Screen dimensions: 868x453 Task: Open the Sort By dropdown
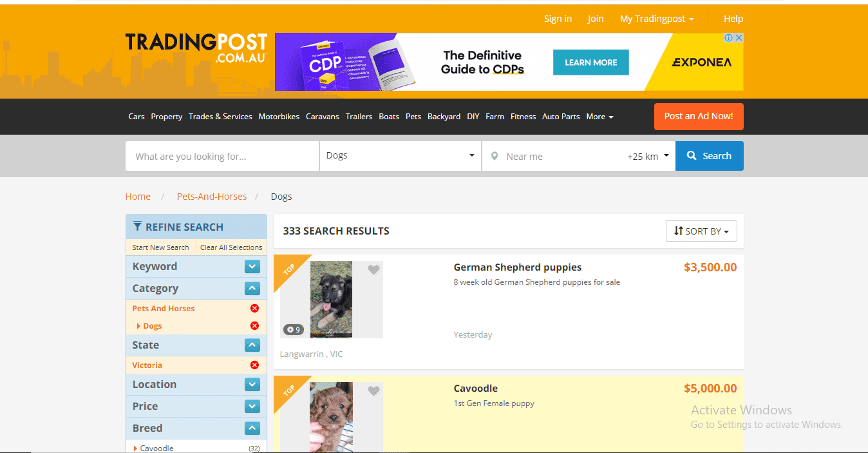[x=701, y=231]
